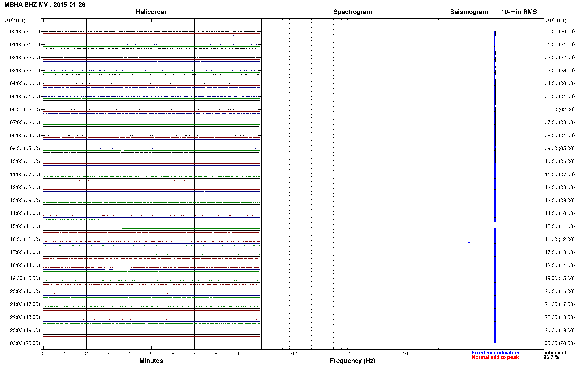Click left time label '03:00 (23:00)'
Screen dimensions: 588x368
(x=25, y=71)
